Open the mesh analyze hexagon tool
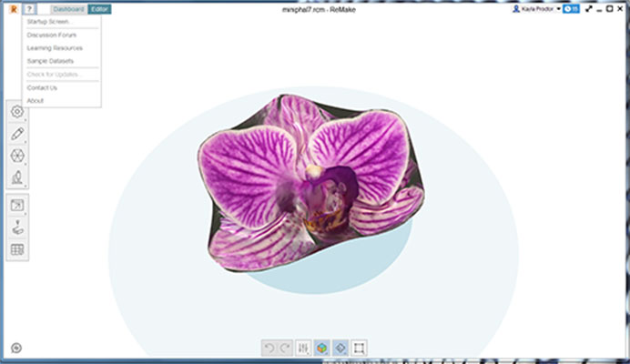Viewport: 630px width, 364px height. point(17,156)
